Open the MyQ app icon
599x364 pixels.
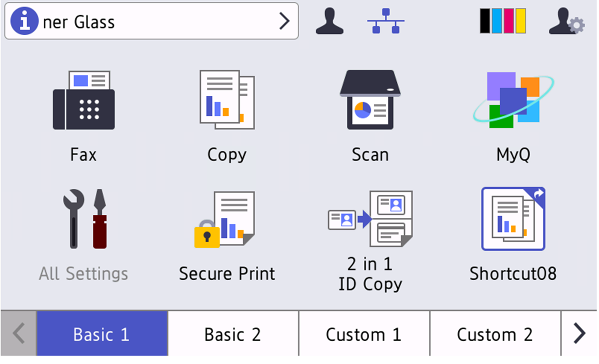tap(513, 100)
